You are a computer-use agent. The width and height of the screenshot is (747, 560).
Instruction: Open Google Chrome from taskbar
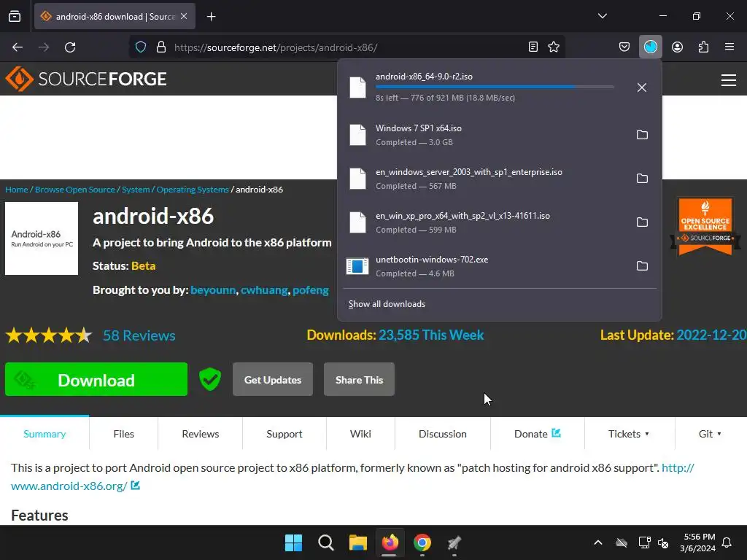[422, 542]
